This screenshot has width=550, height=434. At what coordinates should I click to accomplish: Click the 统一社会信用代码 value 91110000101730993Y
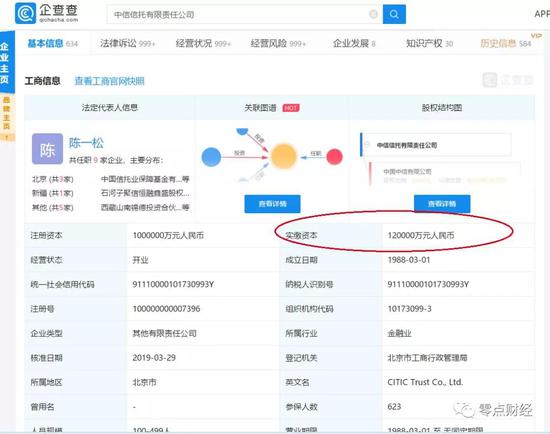coord(173,284)
